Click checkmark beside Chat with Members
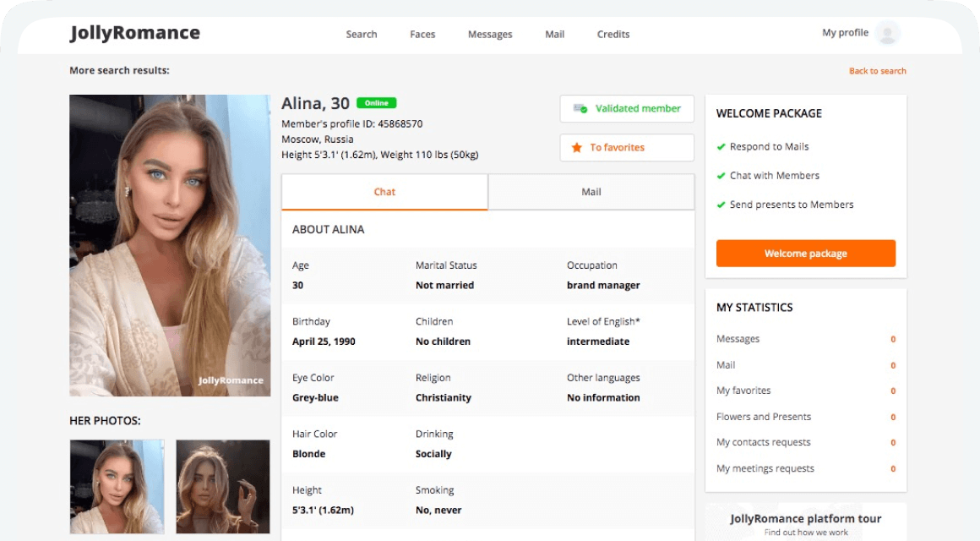The height and width of the screenshot is (541, 980). point(721,176)
